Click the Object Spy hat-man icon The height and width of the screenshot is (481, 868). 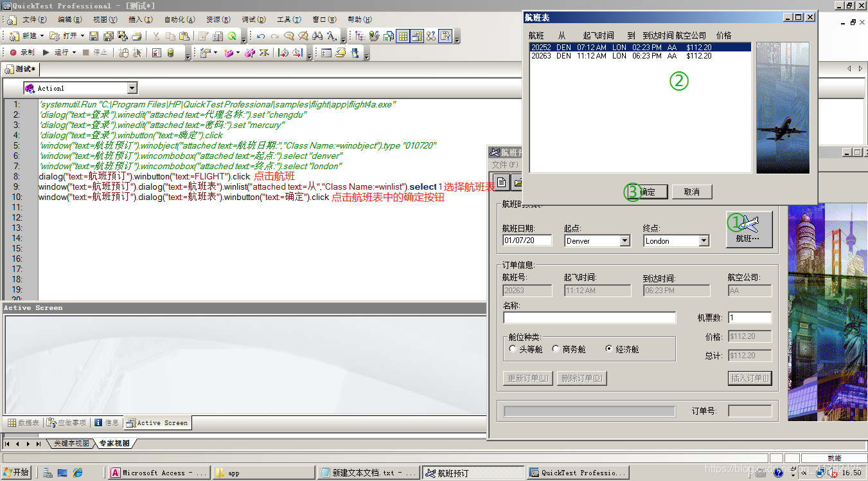pos(354,53)
